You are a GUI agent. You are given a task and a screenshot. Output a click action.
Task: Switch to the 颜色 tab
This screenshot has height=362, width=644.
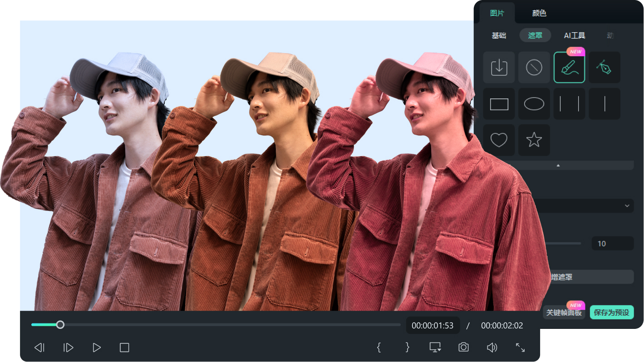pos(539,13)
